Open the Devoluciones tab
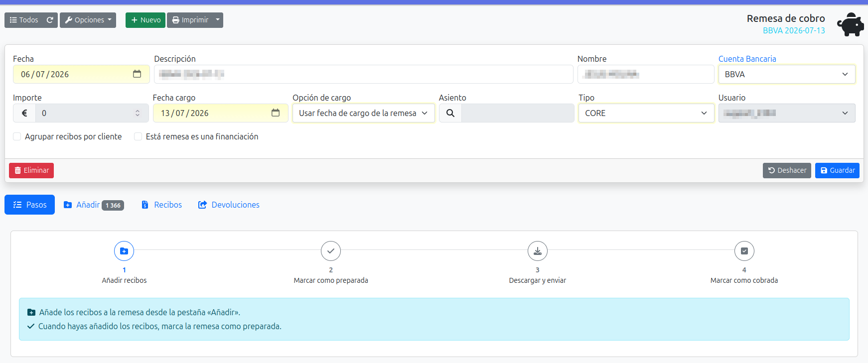The image size is (868, 363). click(229, 205)
